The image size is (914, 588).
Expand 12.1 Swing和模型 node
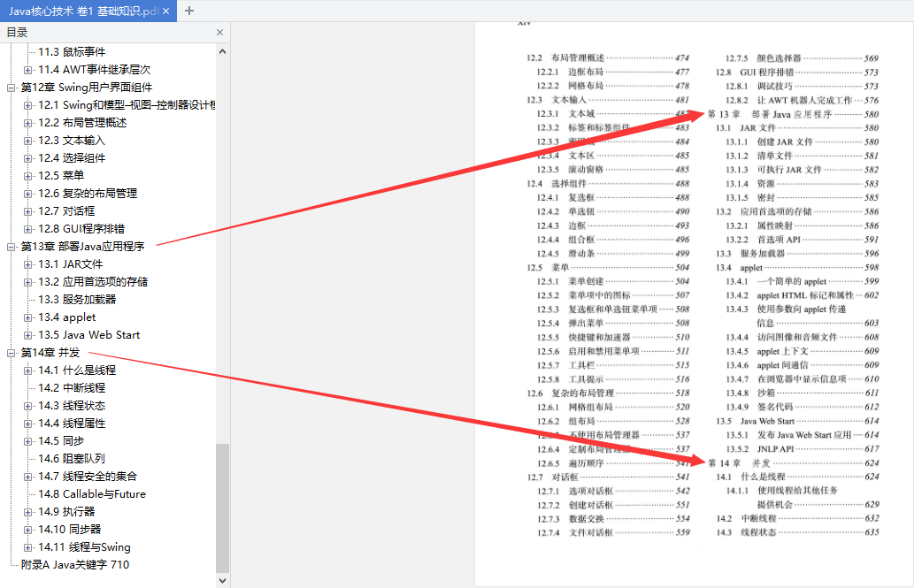click(x=27, y=105)
